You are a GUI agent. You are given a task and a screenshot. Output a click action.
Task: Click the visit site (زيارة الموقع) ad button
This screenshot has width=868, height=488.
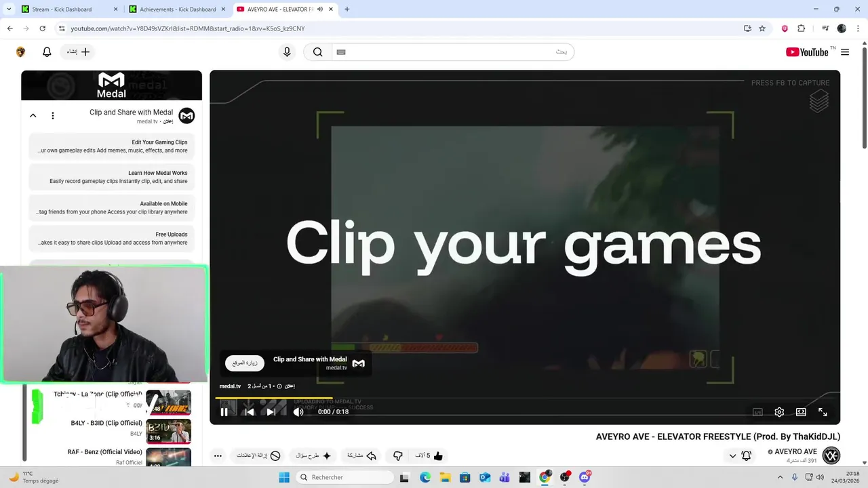click(245, 363)
